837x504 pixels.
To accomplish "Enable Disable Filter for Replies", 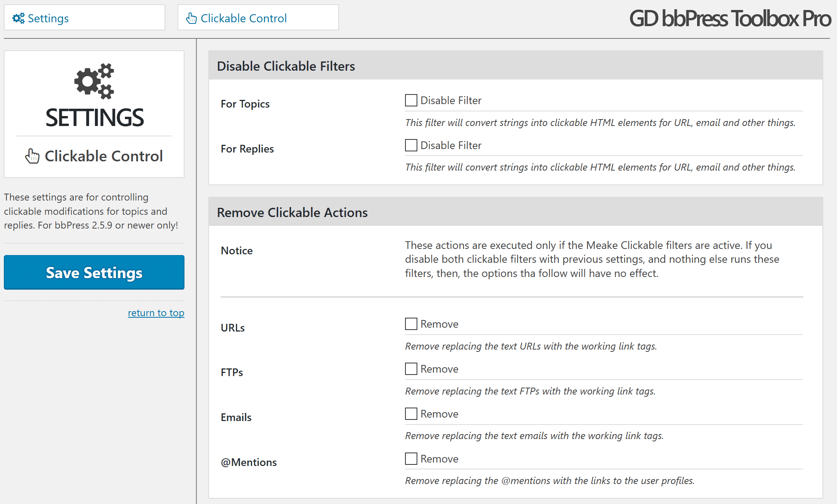I will [x=411, y=145].
